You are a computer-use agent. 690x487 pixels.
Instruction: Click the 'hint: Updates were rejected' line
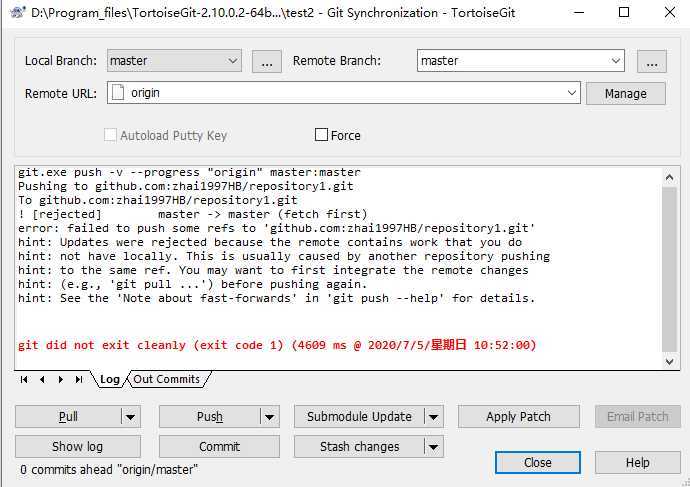coord(270,242)
